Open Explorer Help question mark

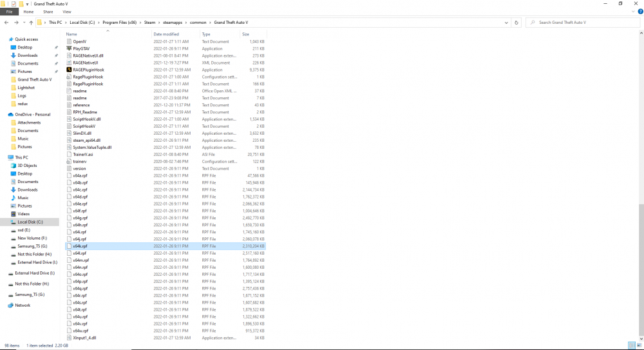click(640, 12)
